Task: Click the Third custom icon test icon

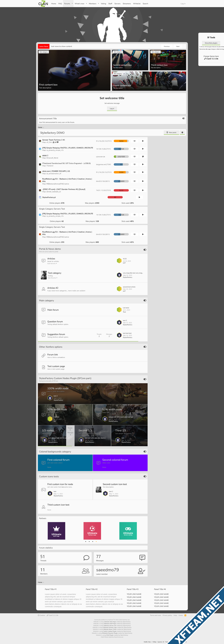Action: tap(43, 507)
